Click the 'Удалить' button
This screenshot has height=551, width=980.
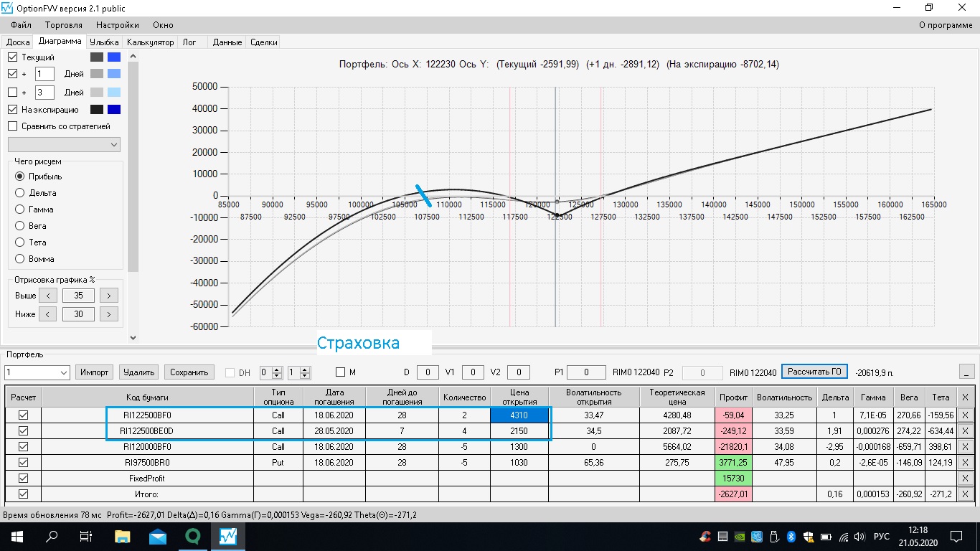pyautogui.click(x=139, y=372)
